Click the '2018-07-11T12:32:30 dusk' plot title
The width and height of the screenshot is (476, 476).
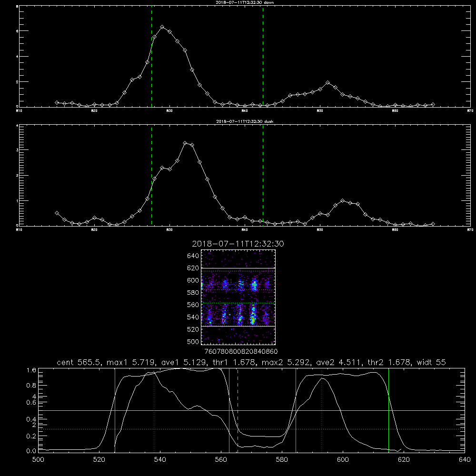(x=245, y=121)
